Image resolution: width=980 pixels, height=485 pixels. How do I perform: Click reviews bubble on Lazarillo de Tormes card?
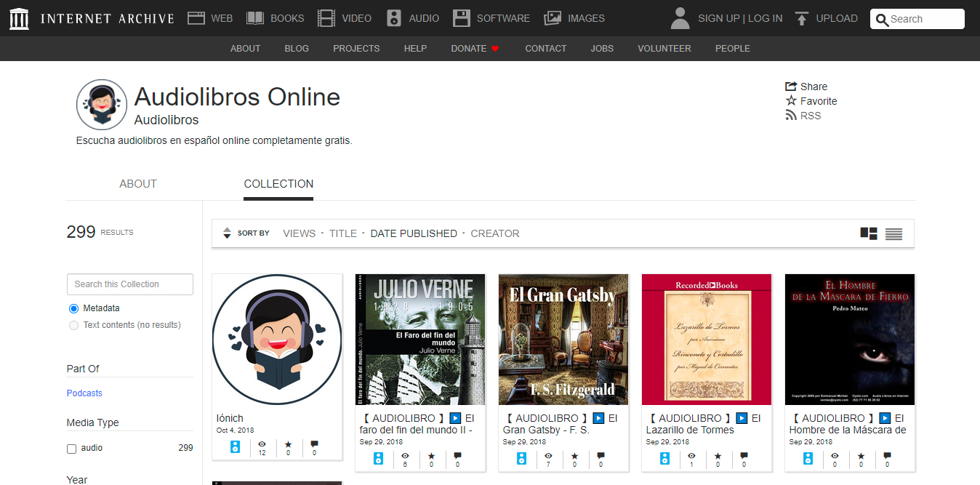tap(744, 456)
